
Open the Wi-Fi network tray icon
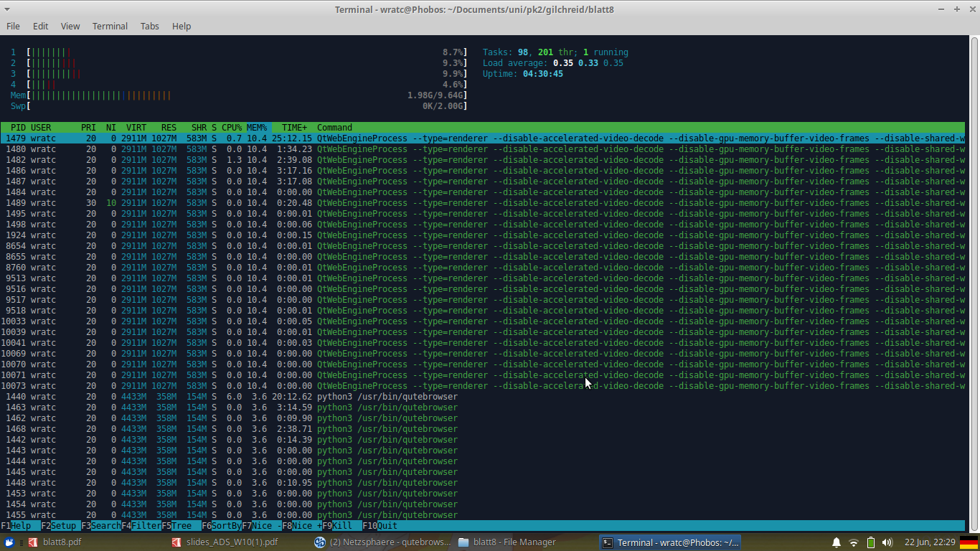tap(854, 542)
